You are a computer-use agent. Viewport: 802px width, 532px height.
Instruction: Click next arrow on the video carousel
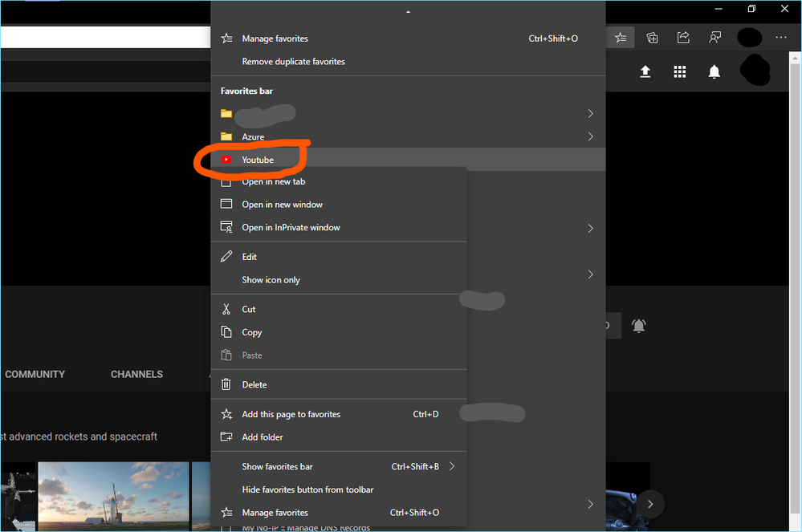650,505
